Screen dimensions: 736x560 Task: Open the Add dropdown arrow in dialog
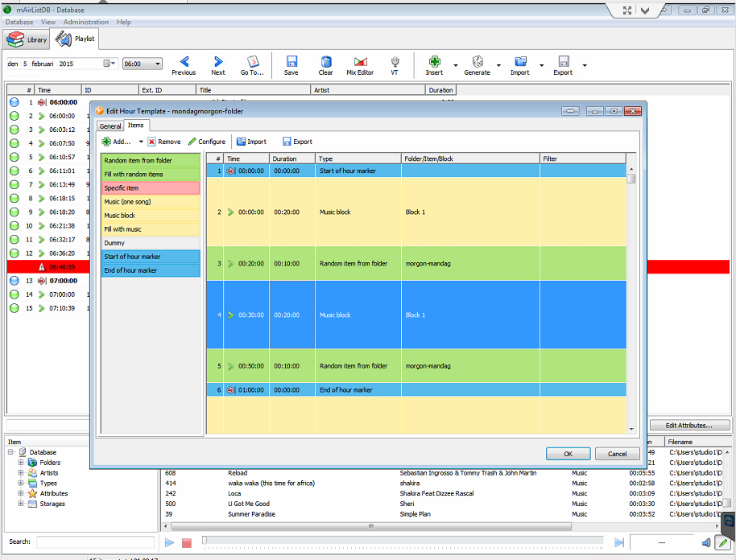pyautogui.click(x=141, y=142)
